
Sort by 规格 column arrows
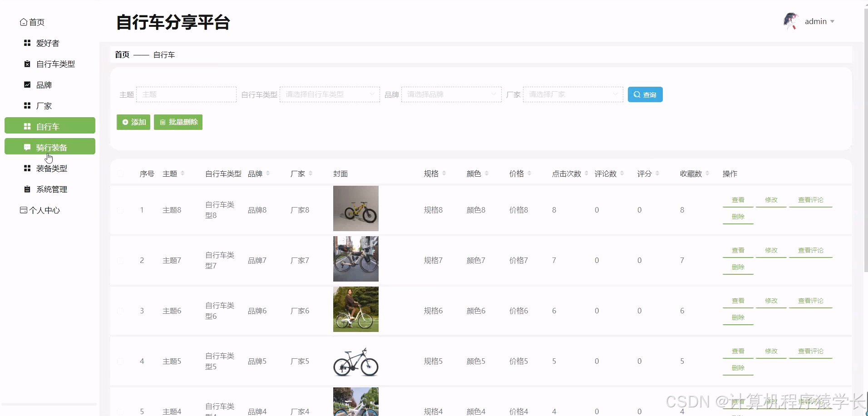pyautogui.click(x=444, y=173)
